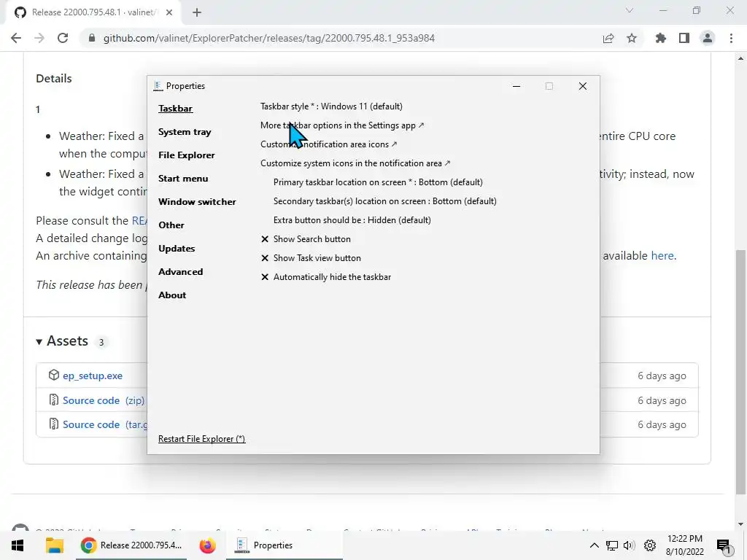Show hidden tray icons chevron
This screenshot has width=747, height=560.
tap(594, 545)
